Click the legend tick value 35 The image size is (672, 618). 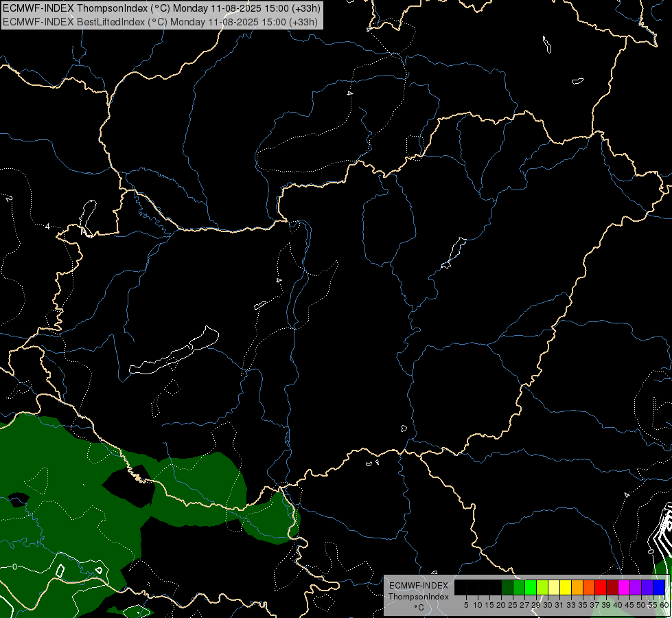(583, 605)
